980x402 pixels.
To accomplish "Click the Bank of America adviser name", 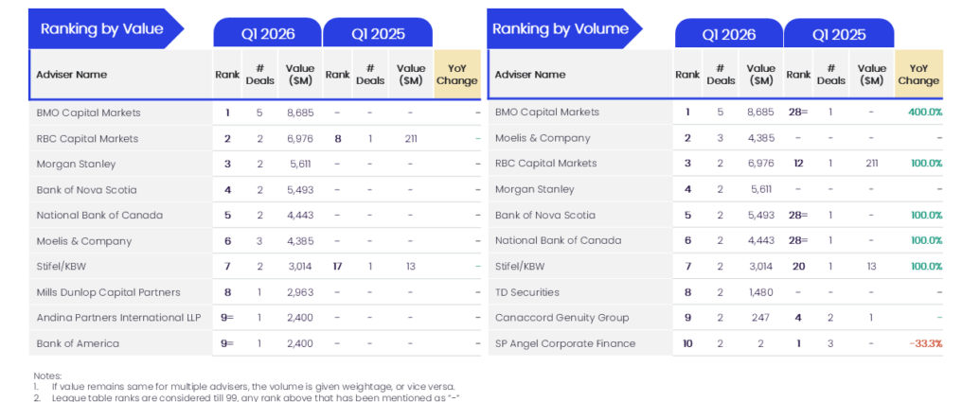I will 78,343.
